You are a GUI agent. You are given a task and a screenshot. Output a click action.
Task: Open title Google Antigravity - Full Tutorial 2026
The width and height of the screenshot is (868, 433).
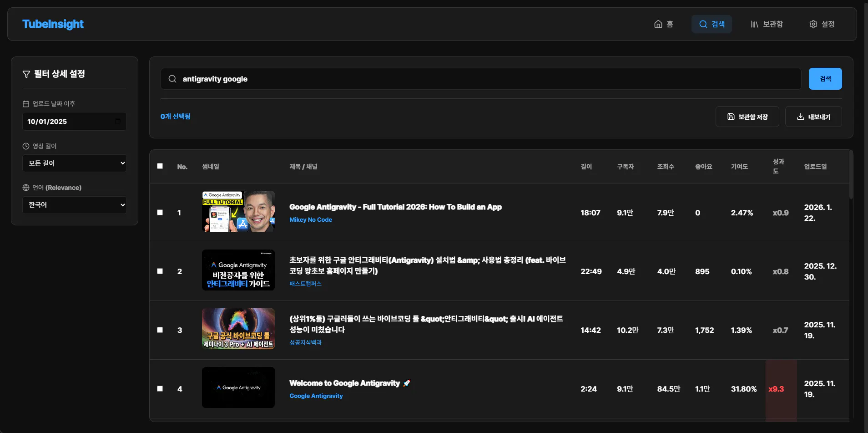(396, 207)
